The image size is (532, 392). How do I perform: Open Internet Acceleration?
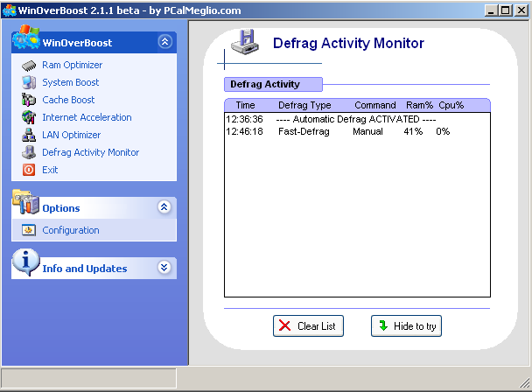tap(87, 117)
